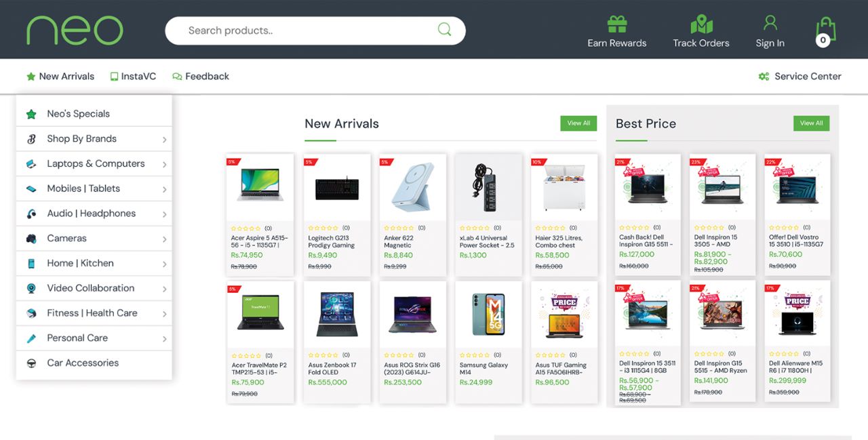
Task: Open Asus Zenbook 17 Fold image
Action: click(x=337, y=315)
